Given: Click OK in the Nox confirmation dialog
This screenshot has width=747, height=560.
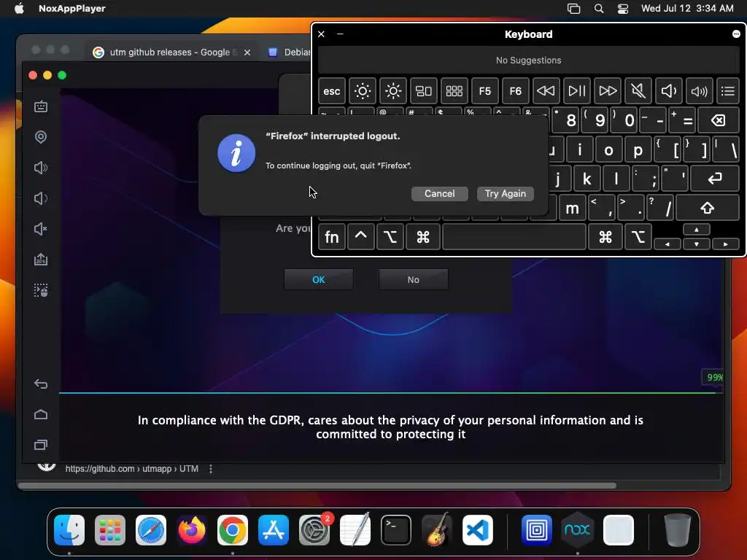Looking at the screenshot, I should 319,279.
